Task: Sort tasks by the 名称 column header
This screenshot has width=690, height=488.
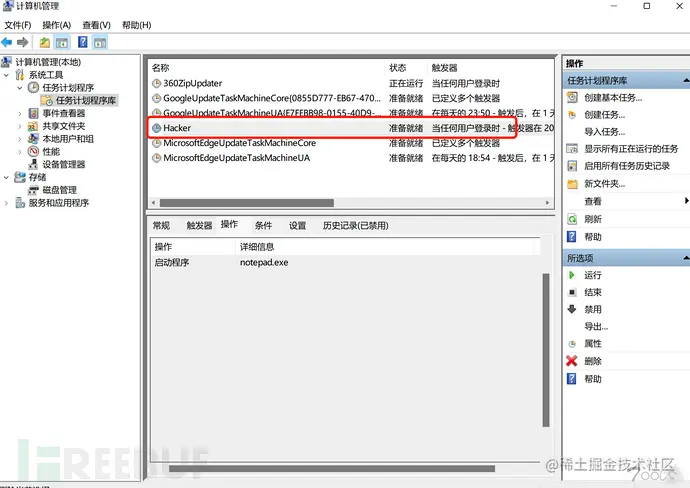Action: click(x=267, y=68)
